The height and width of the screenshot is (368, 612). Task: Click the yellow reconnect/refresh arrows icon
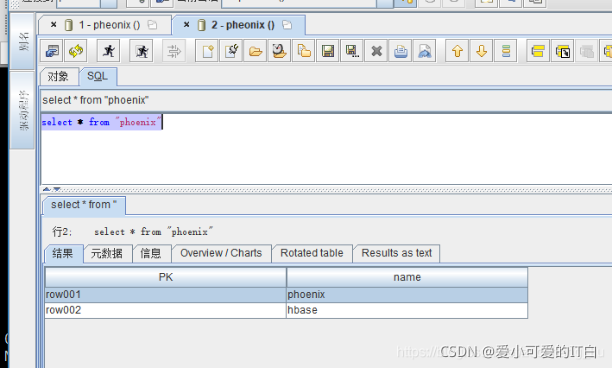tap(76, 51)
